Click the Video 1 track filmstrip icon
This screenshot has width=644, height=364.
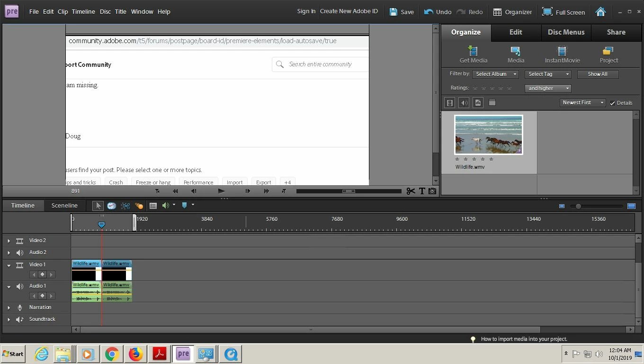coord(20,265)
